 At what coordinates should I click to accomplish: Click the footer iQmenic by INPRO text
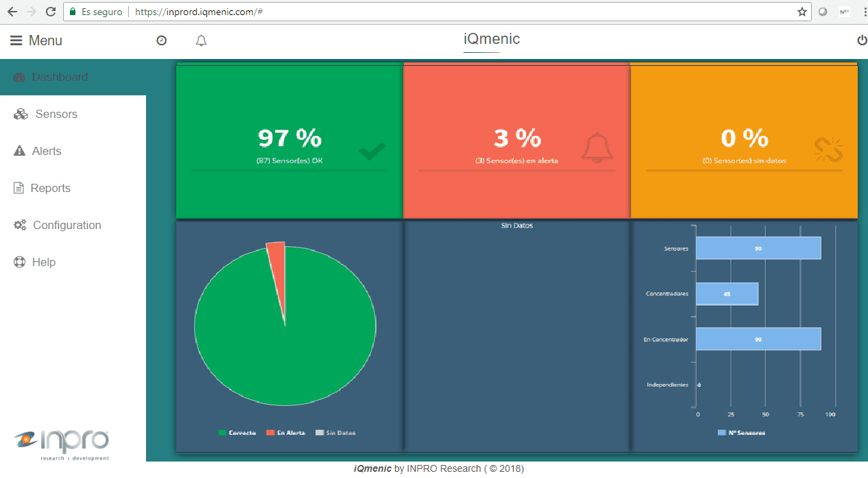pos(439,468)
